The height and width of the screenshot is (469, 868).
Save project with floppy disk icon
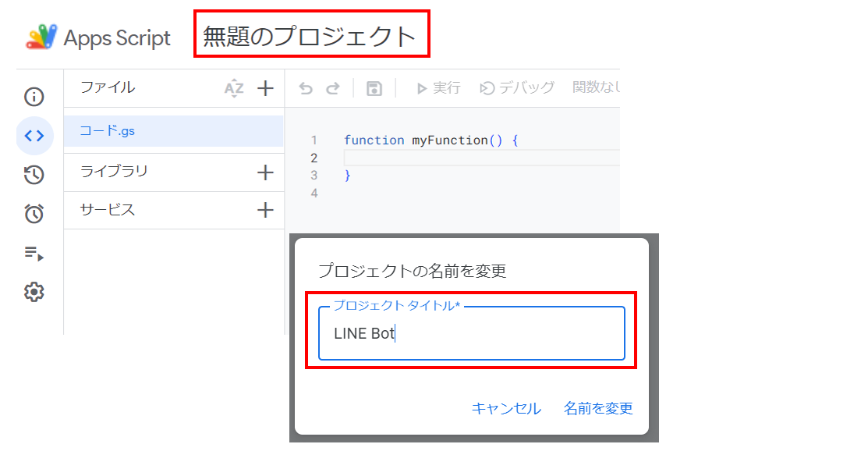[x=374, y=88]
